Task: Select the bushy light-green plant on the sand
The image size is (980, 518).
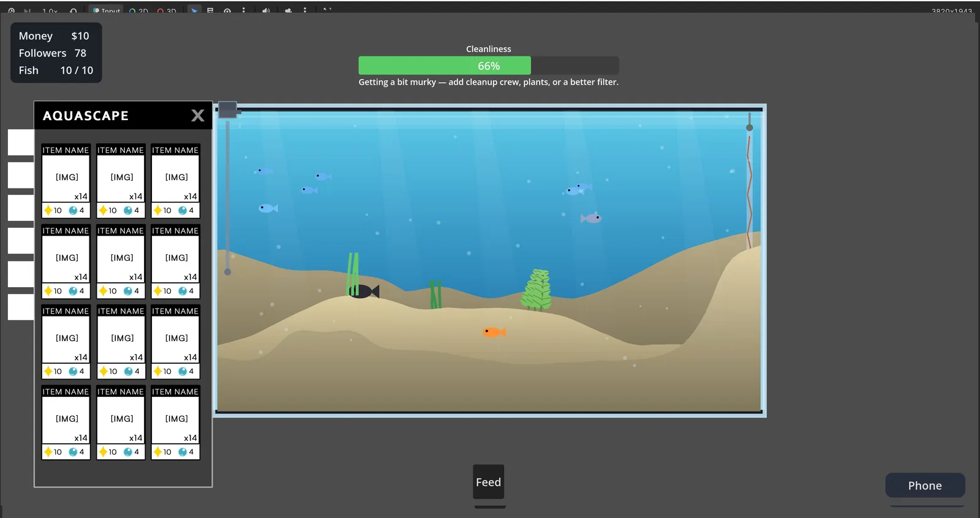Action: (537, 290)
